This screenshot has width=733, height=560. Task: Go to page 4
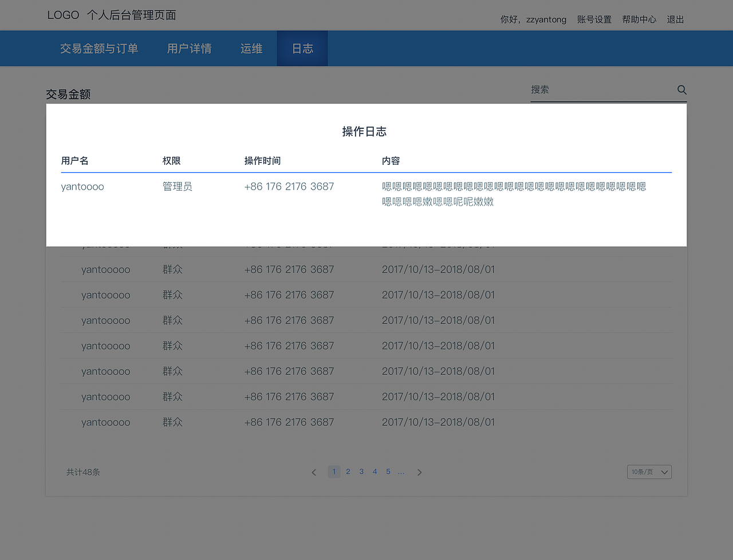(375, 472)
